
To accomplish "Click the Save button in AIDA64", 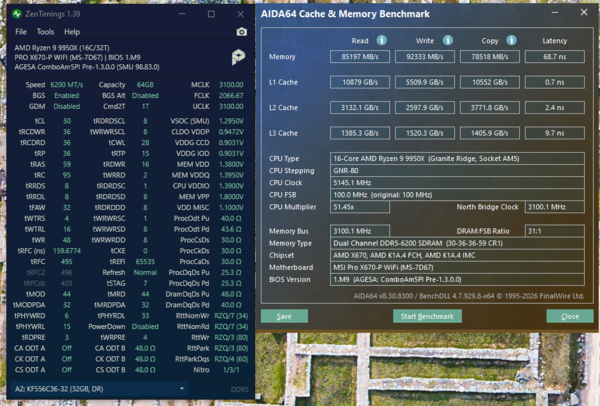I will click(x=284, y=316).
